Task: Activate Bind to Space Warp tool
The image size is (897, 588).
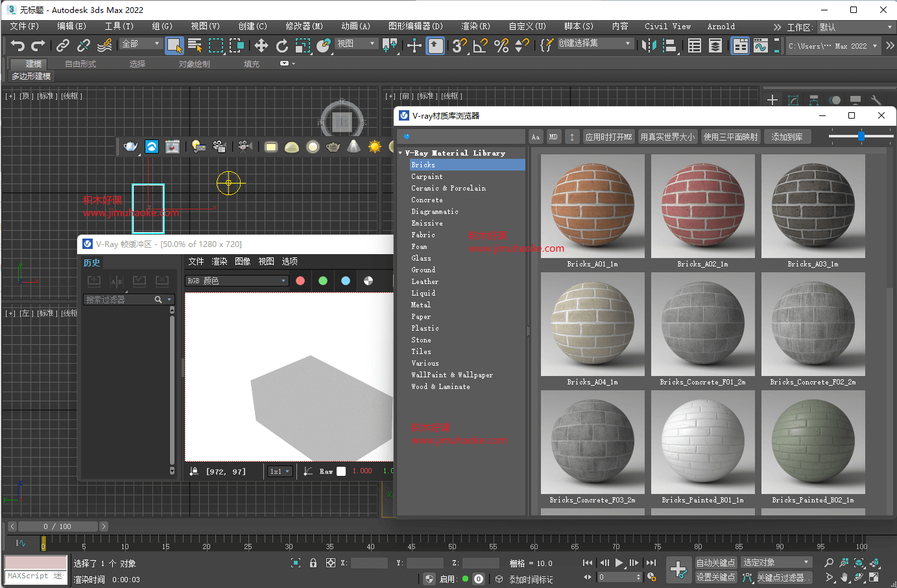Action: (x=104, y=45)
